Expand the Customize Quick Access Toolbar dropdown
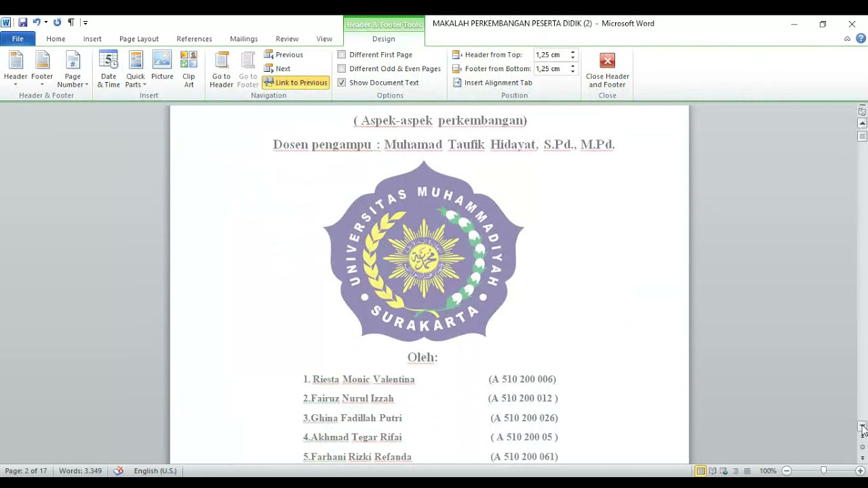The height and width of the screenshot is (488, 868). pos(85,23)
